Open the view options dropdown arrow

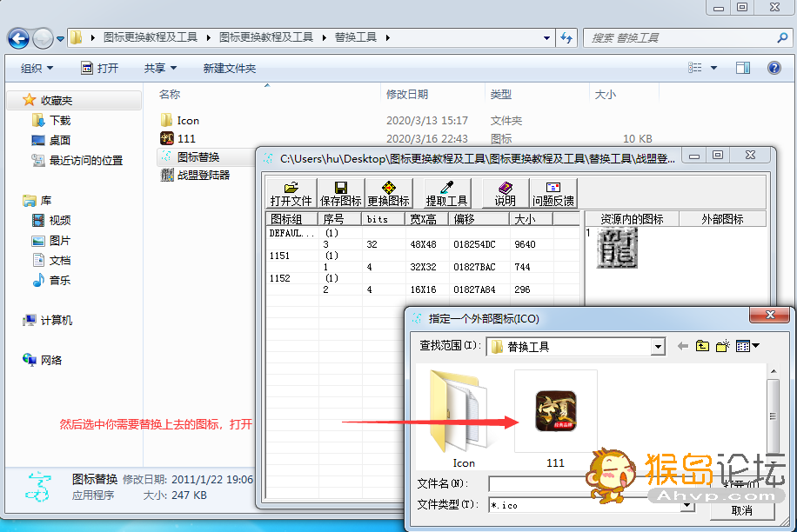713,68
